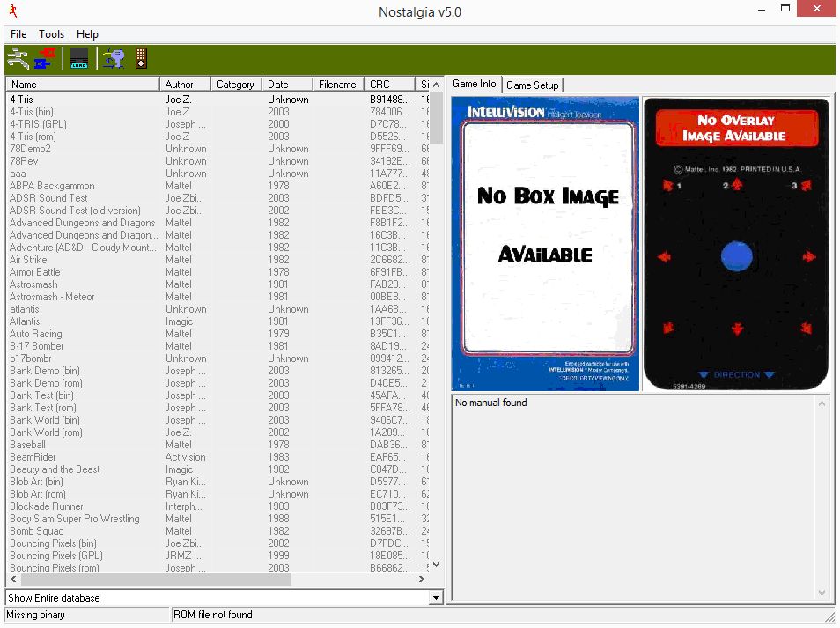Image resolution: width=840 pixels, height=628 pixels.
Task: Click the game list scroll up arrow
Action: pyautogui.click(x=437, y=85)
